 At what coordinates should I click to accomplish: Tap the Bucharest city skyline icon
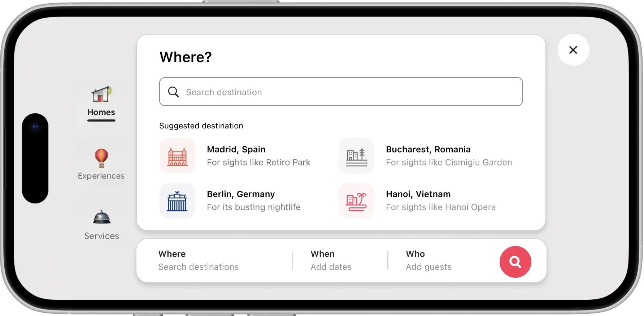356,156
